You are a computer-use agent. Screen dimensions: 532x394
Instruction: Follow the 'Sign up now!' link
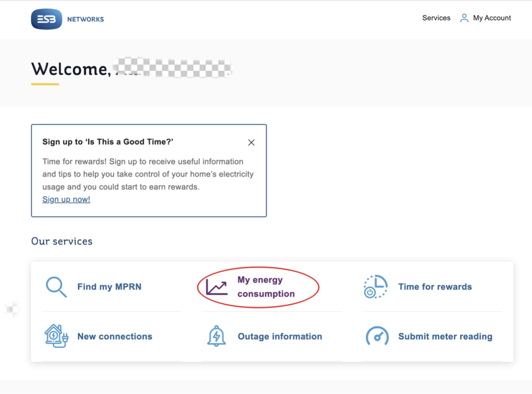(66, 199)
